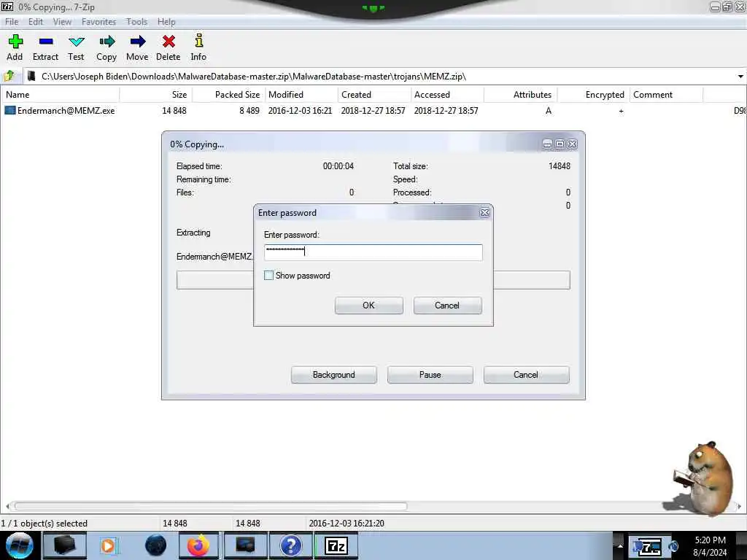Open Firefox from the taskbar

[x=198, y=545]
